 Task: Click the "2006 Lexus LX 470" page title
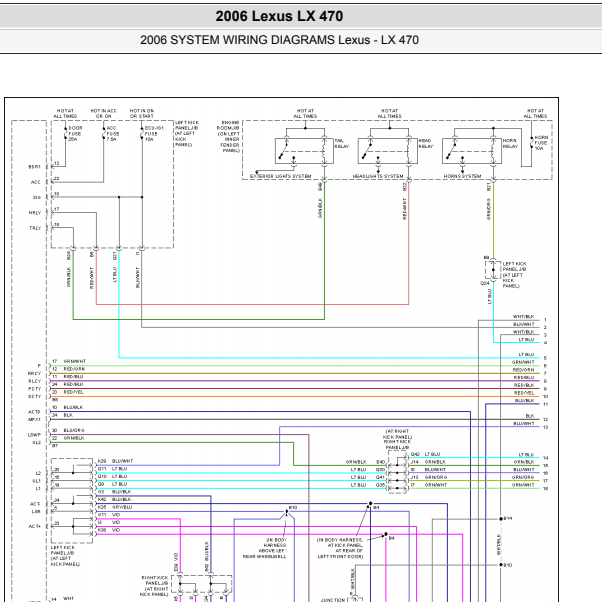pos(279,16)
